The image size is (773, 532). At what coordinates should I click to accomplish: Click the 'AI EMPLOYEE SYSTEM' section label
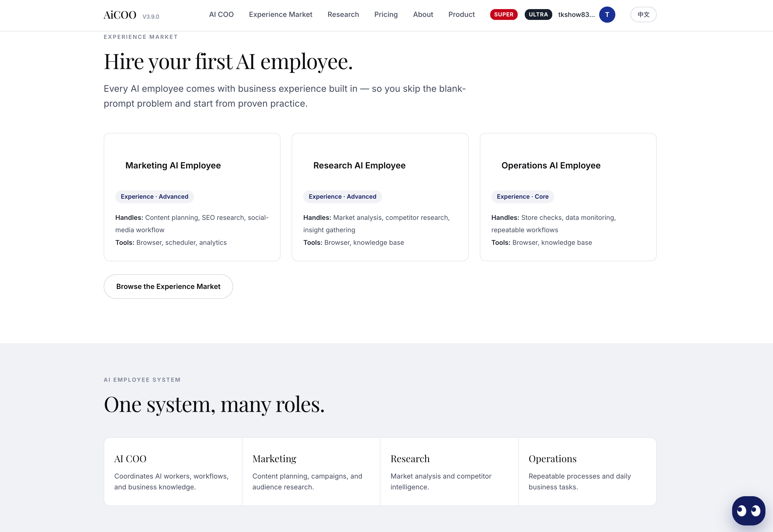(x=142, y=380)
